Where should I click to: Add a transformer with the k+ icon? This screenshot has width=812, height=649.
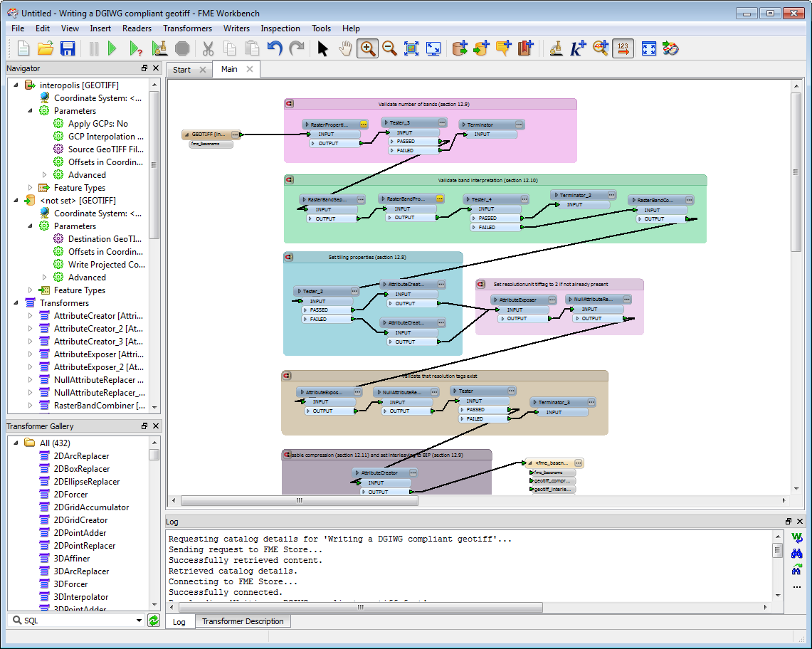point(578,48)
